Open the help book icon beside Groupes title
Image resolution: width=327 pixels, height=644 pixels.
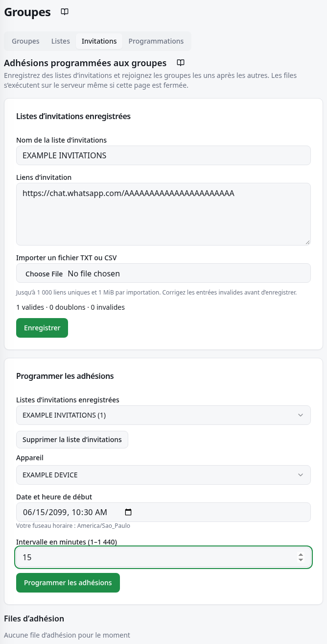[65, 12]
